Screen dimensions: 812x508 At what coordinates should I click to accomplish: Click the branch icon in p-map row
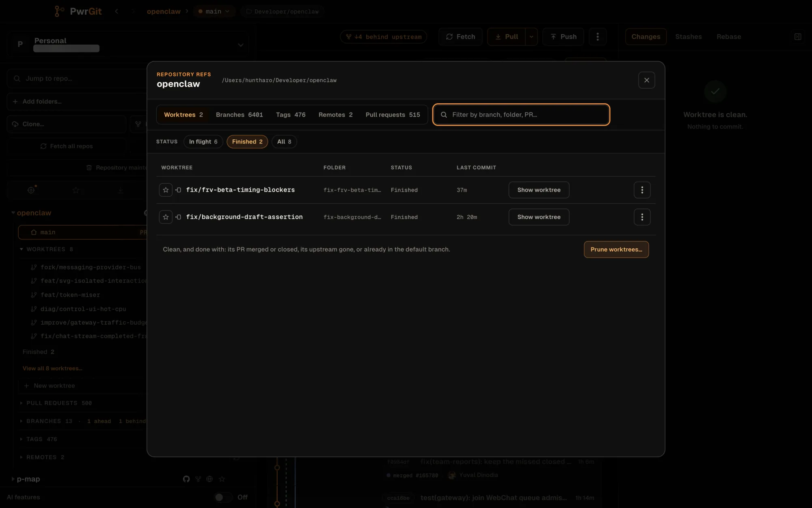[198, 479]
